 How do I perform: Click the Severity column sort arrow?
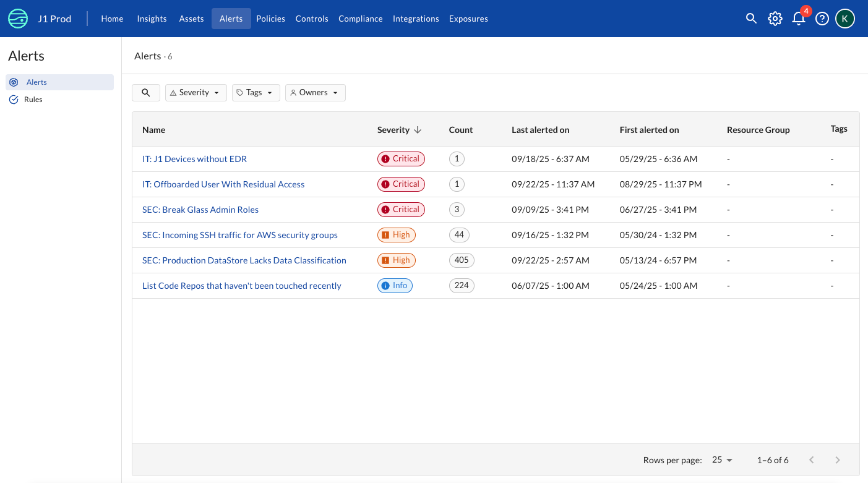point(418,130)
